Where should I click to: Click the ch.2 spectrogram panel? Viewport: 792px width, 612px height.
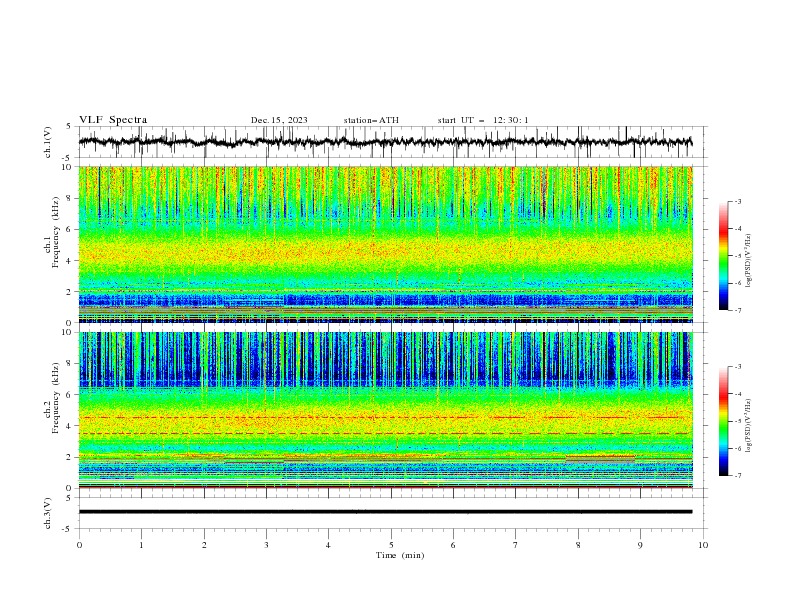[x=385, y=410]
